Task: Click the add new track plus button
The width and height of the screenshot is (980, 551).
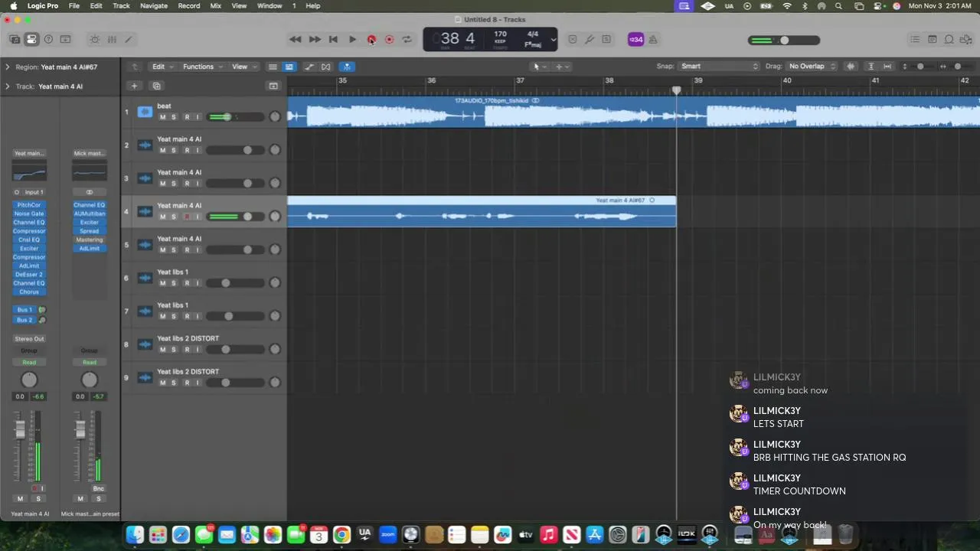Action: (x=134, y=86)
